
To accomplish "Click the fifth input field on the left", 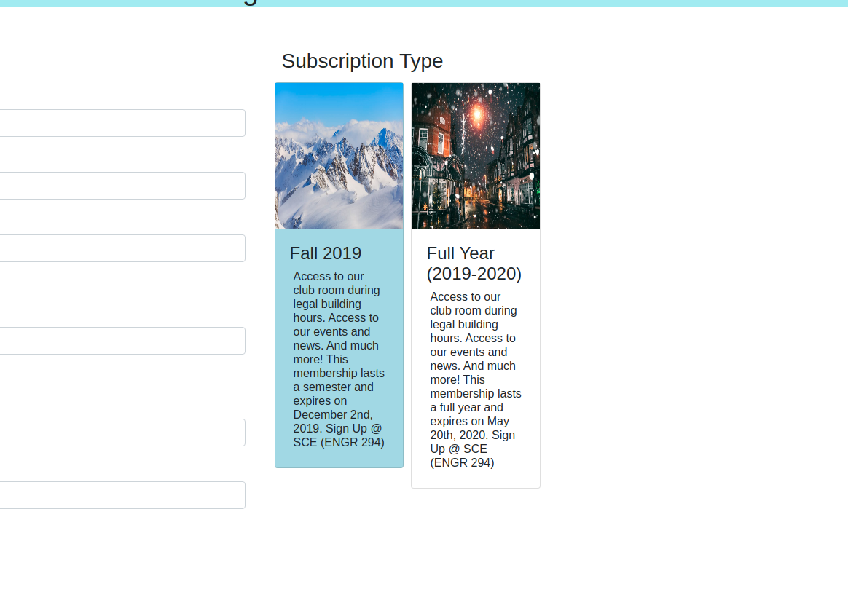I will pos(122,433).
